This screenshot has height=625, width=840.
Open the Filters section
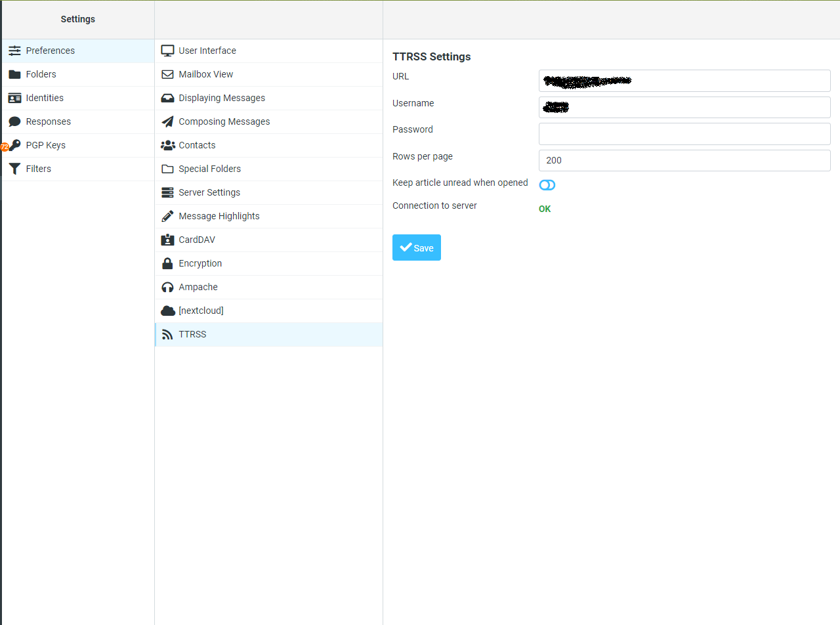[78, 169]
